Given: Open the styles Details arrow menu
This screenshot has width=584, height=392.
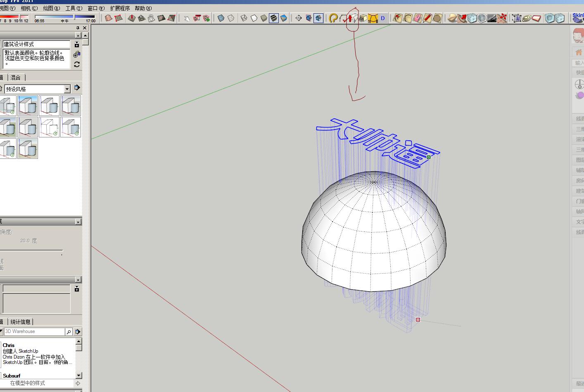Looking at the screenshot, I should pyautogui.click(x=77, y=88).
